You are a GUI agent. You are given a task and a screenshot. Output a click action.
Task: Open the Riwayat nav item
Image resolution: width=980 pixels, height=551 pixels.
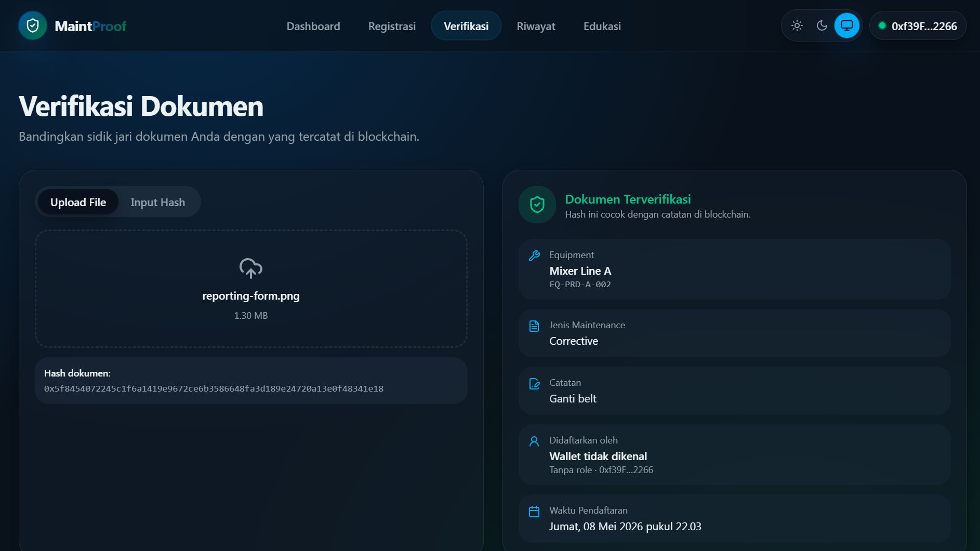coord(536,26)
